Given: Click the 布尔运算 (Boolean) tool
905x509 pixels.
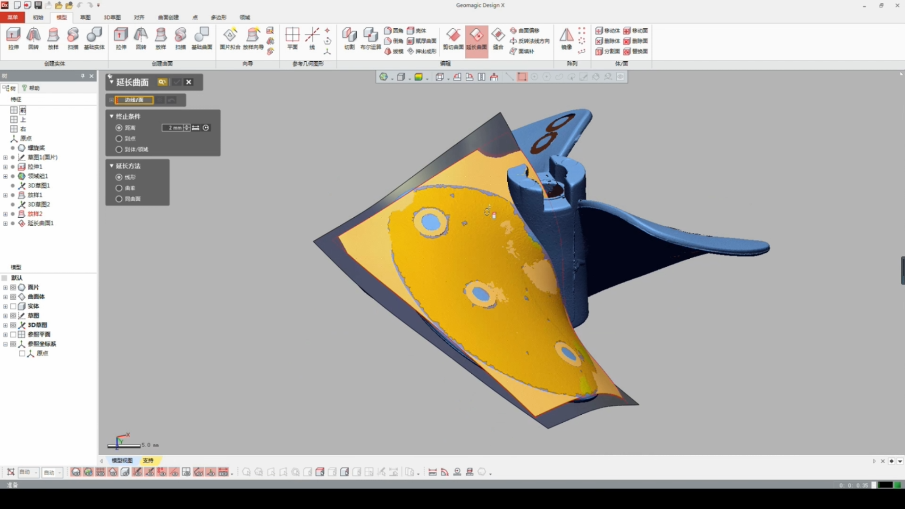Looking at the screenshot, I should click(371, 38).
